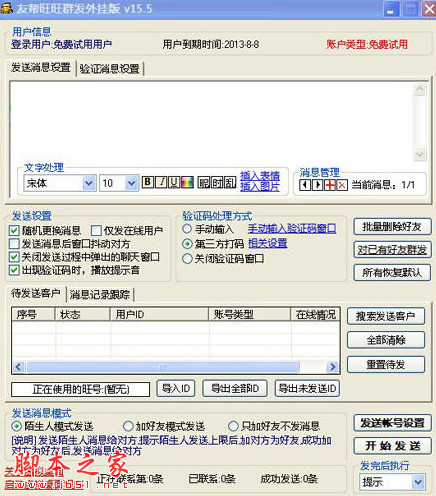Toggle 随机更换消息 checkbox
Viewport: 436px width, 496px height.
tap(14, 230)
